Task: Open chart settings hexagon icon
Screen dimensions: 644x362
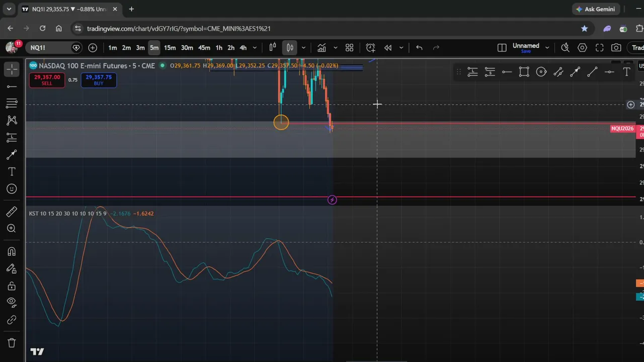Action: pyautogui.click(x=582, y=48)
